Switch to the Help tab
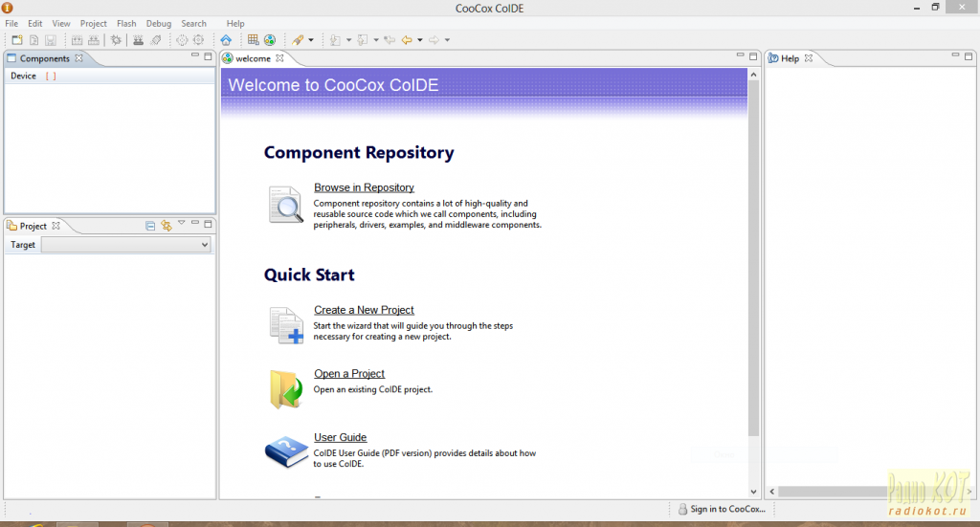The image size is (980, 527). [790, 58]
